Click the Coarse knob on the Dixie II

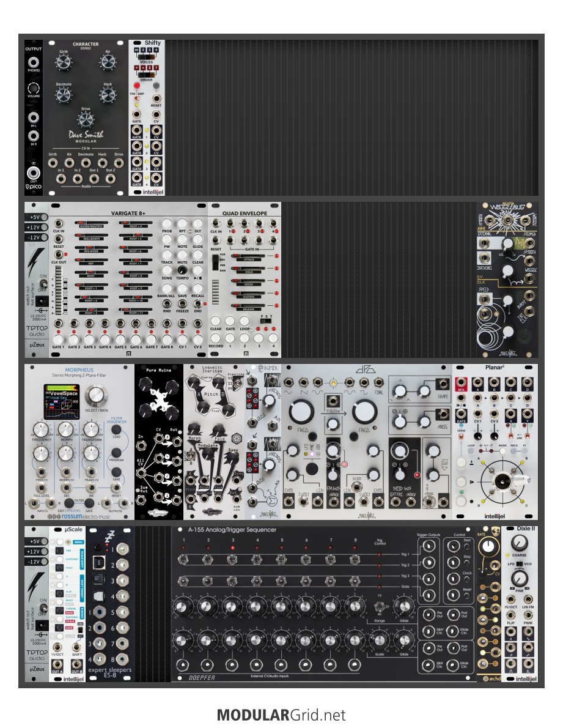tap(520, 542)
